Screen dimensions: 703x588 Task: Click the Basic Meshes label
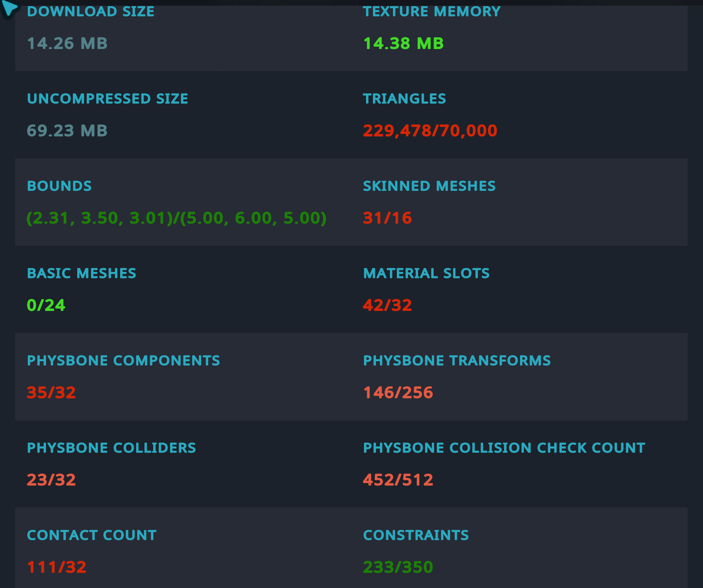(x=82, y=273)
